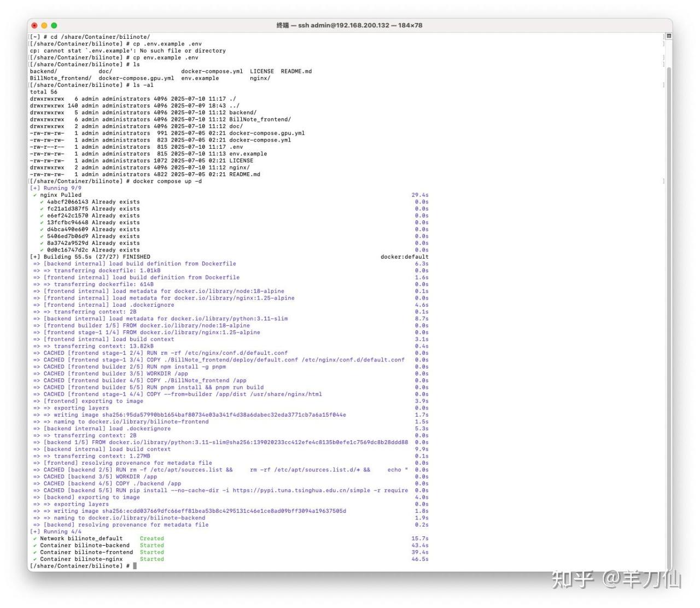
Task: Click the 'writing image sha256:95da57990bb' line
Action: 190,415
